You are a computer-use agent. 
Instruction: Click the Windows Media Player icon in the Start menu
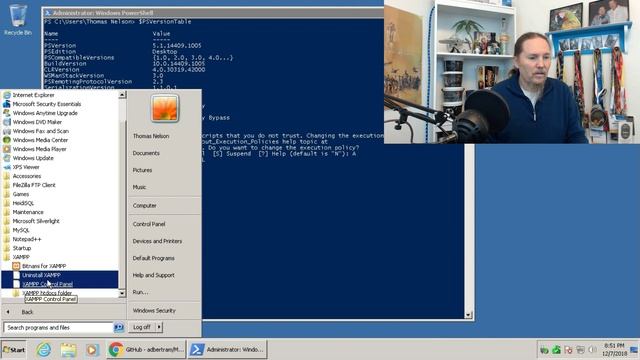click(x=7, y=149)
